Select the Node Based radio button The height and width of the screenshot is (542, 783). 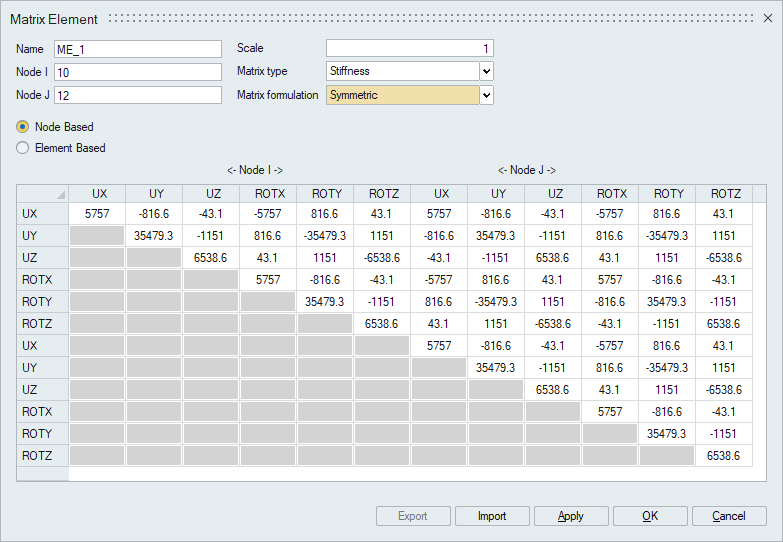[23, 127]
